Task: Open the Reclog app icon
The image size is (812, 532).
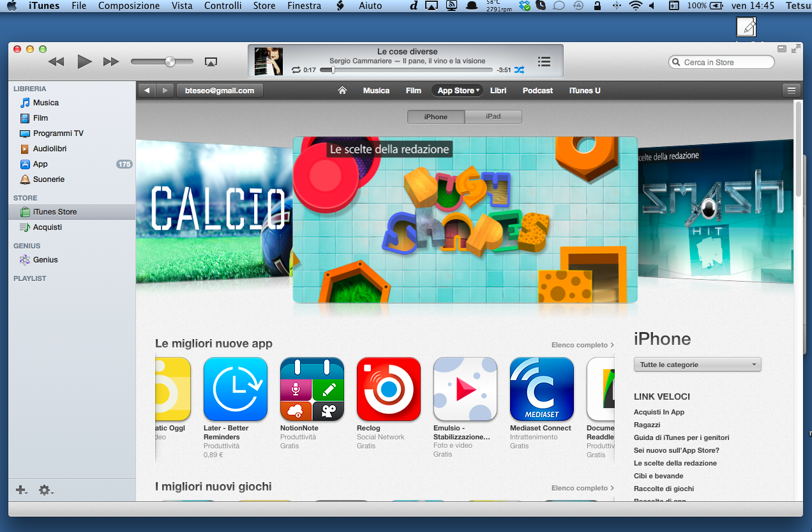Action: pyautogui.click(x=389, y=389)
